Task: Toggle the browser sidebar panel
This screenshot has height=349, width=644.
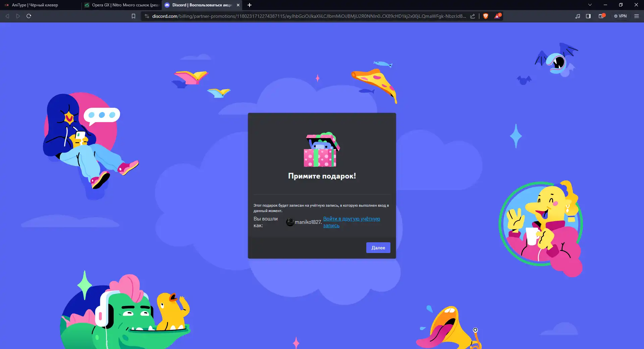Action: [x=588, y=16]
